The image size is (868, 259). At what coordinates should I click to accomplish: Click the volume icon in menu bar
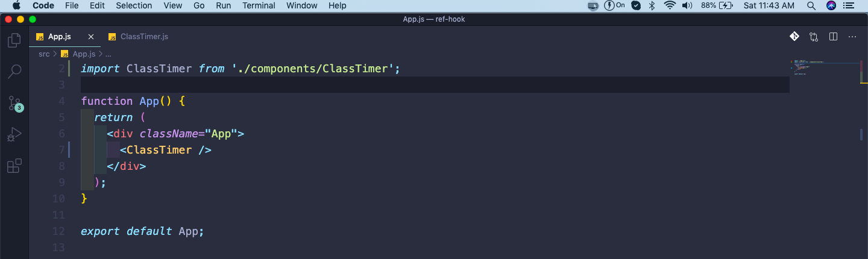687,5
